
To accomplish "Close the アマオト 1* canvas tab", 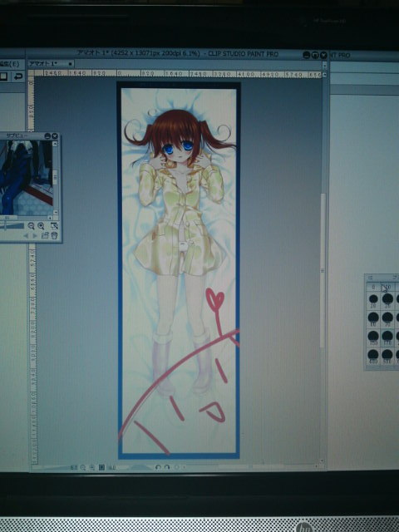I will 70,63.
